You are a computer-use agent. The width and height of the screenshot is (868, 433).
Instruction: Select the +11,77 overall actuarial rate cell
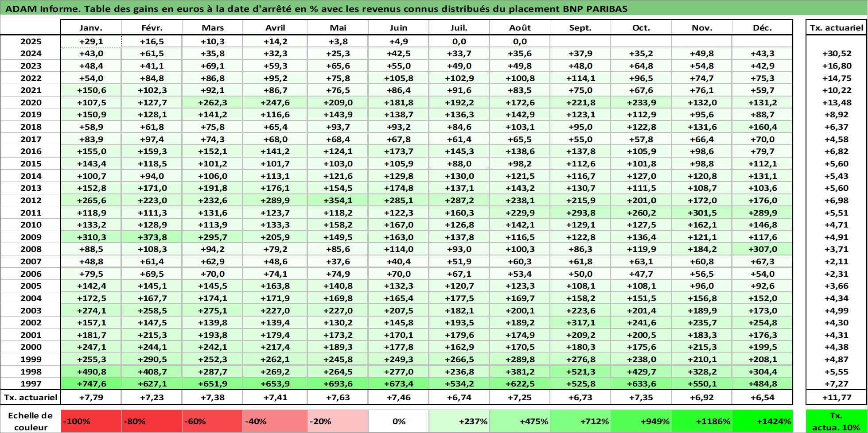(837, 397)
